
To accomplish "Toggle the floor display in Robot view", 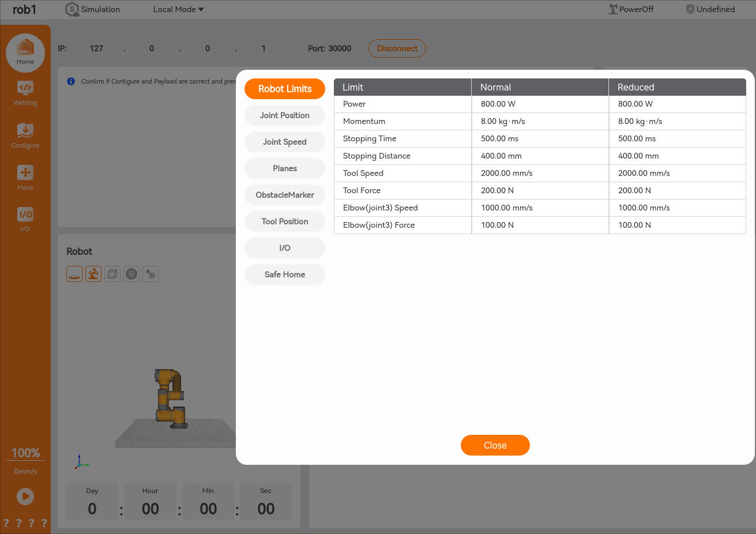I will (x=74, y=274).
